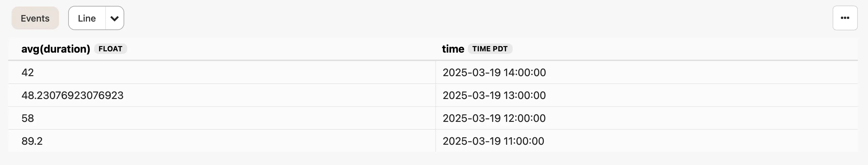Click the time column header
Image resolution: width=868 pixels, height=165 pixels.
tap(453, 49)
